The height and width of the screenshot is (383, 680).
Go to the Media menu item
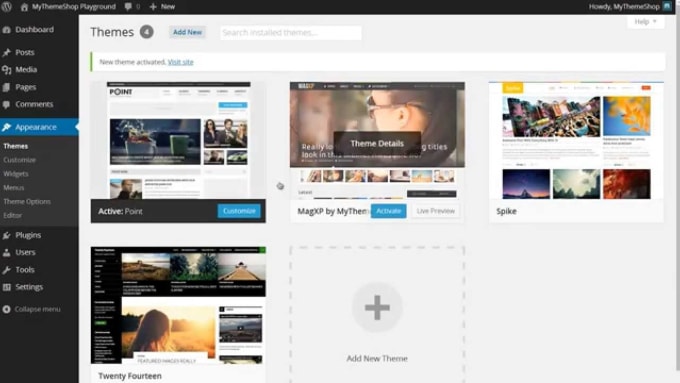click(26, 69)
